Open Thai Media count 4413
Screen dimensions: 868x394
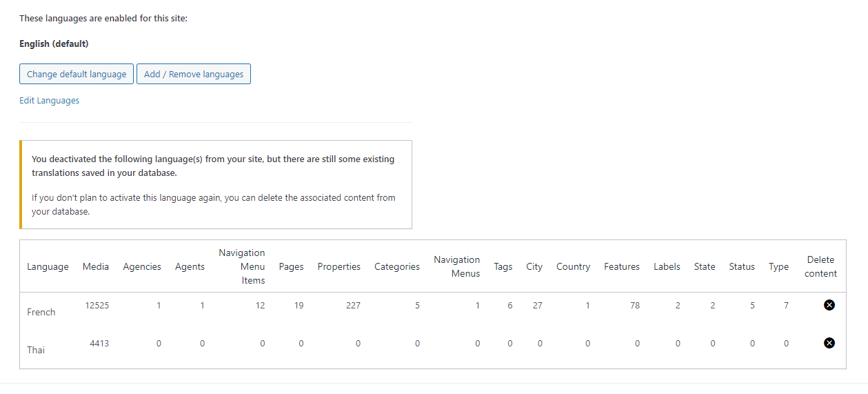click(x=99, y=343)
